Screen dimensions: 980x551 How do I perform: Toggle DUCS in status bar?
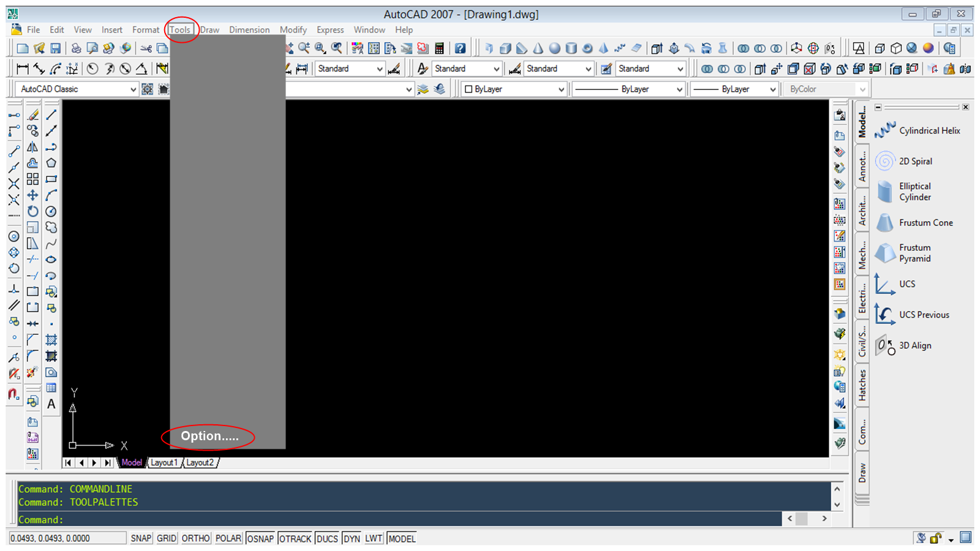point(327,538)
